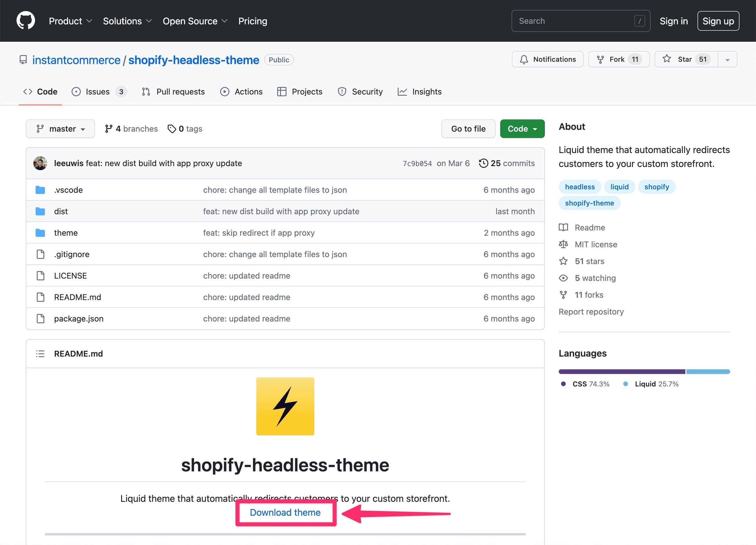Open the Security section shield icon
756x545 pixels.
342,91
